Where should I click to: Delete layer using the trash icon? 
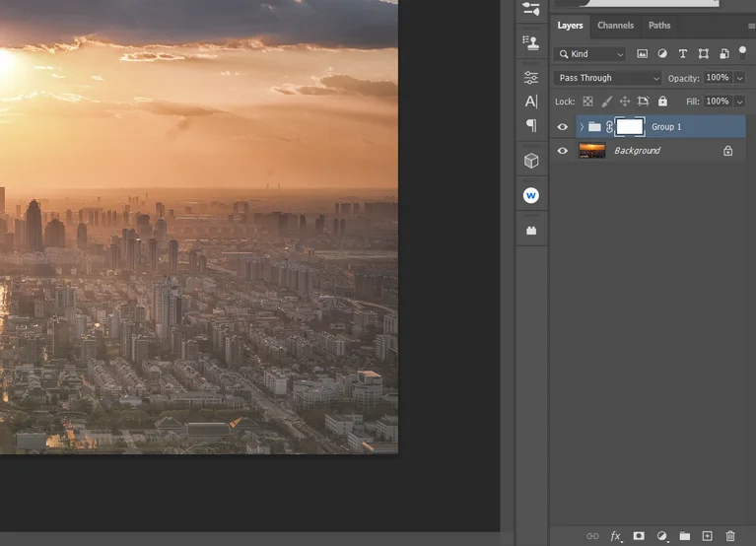pyautogui.click(x=730, y=536)
